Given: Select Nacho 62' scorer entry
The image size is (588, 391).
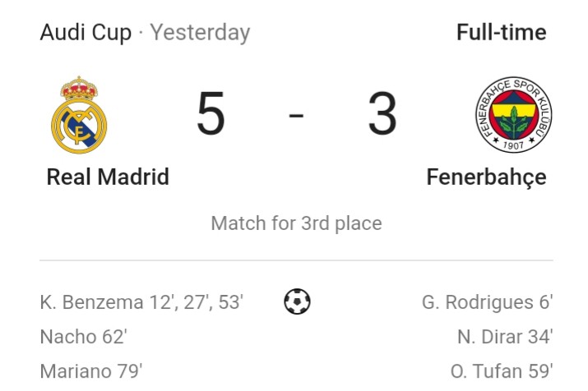Looking at the screenshot, I should point(84,337).
